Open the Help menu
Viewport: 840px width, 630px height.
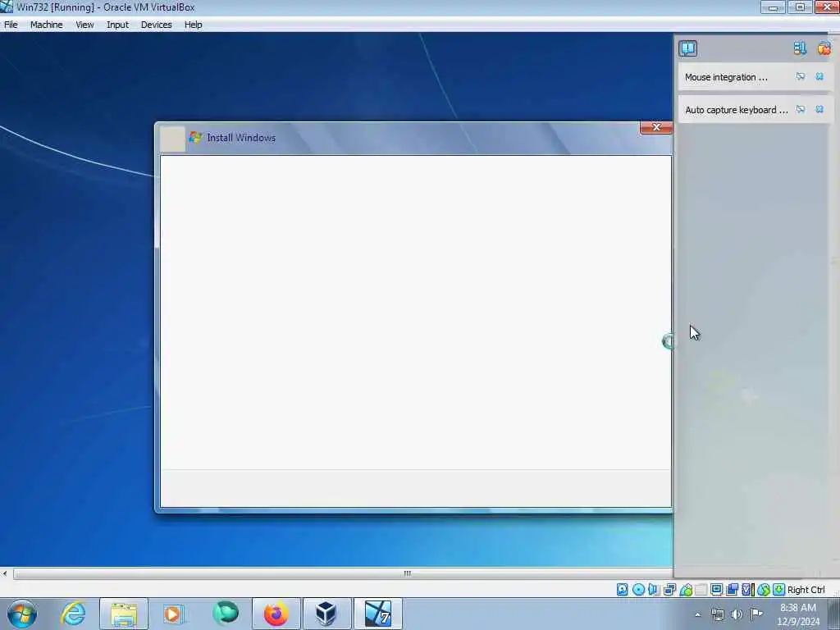(x=194, y=25)
